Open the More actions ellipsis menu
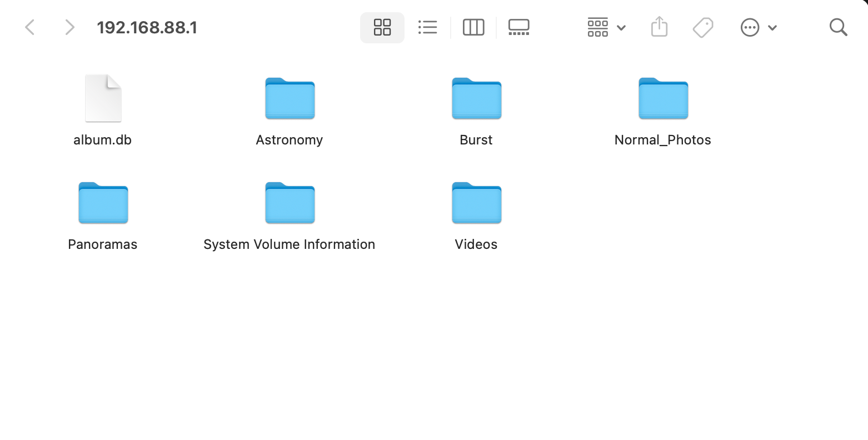The width and height of the screenshot is (868, 440). click(x=750, y=27)
